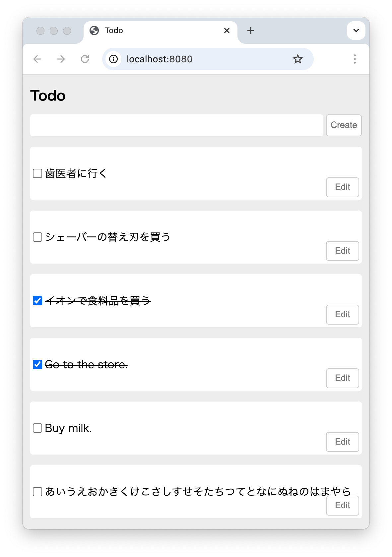Reload the localhost page
The height and width of the screenshot is (557, 392).
pos(85,59)
